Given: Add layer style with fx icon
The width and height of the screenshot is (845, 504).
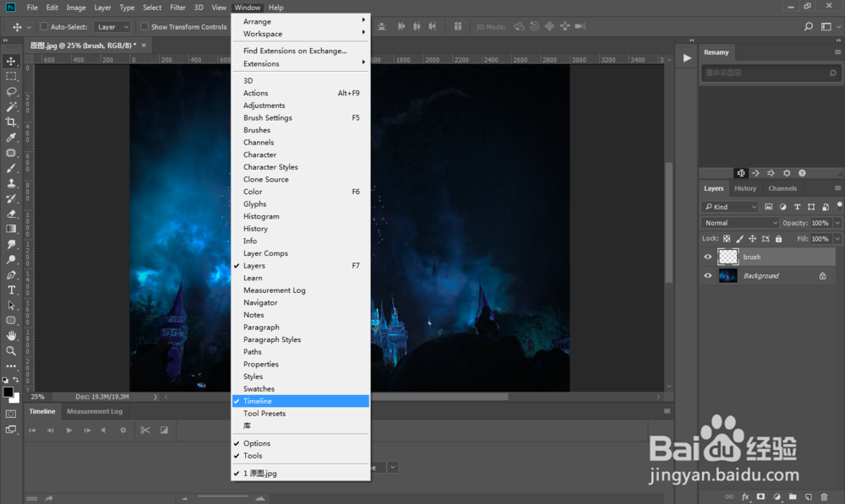Looking at the screenshot, I should 745,496.
